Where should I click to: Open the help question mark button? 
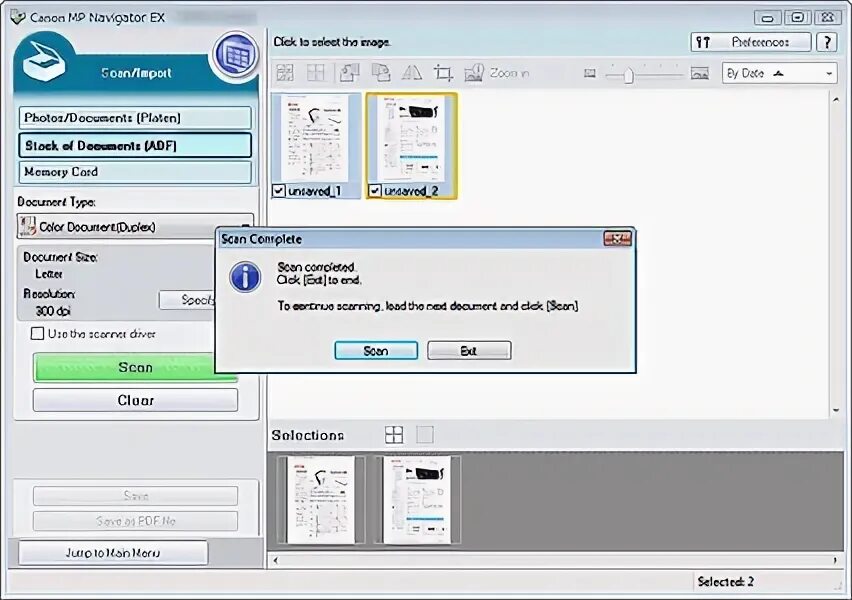click(826, 42)
